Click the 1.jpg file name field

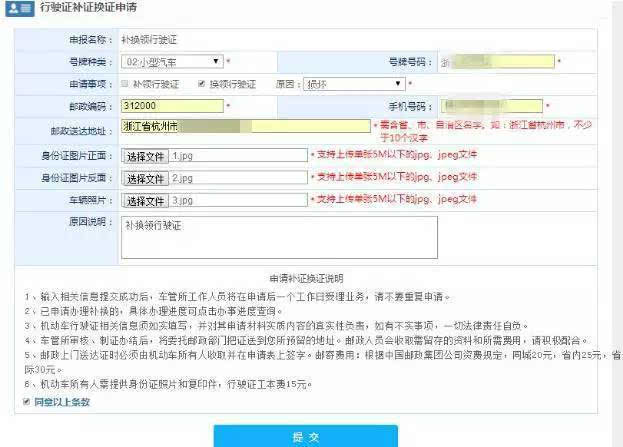point(238,156)
